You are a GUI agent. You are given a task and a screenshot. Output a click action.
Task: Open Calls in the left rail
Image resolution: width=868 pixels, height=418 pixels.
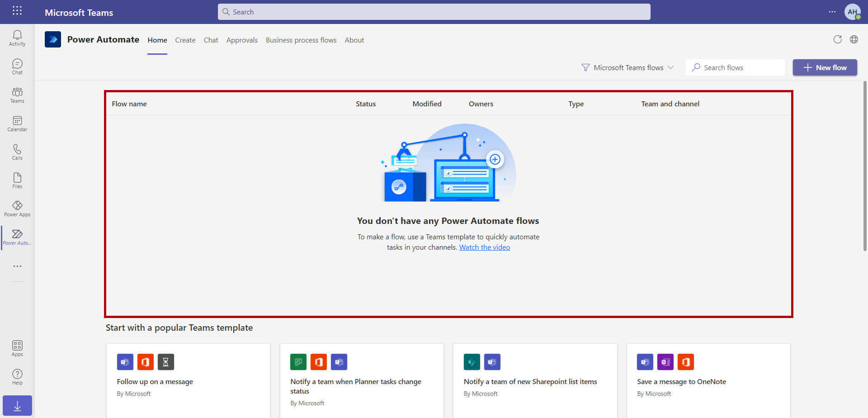pyautogui.click(x=17, y=152)
